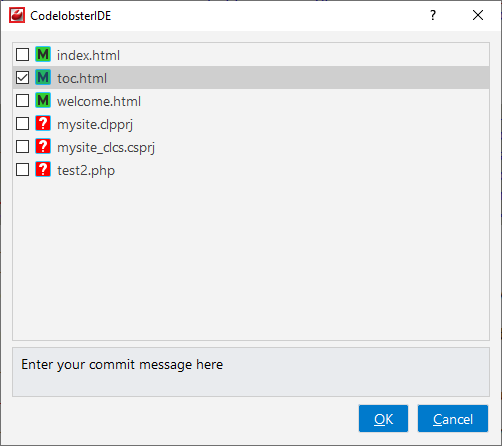The width and height of the screenshot is (502, 446).
Task: Click the modified M icon beside toc.html
Action: point(43,77)
